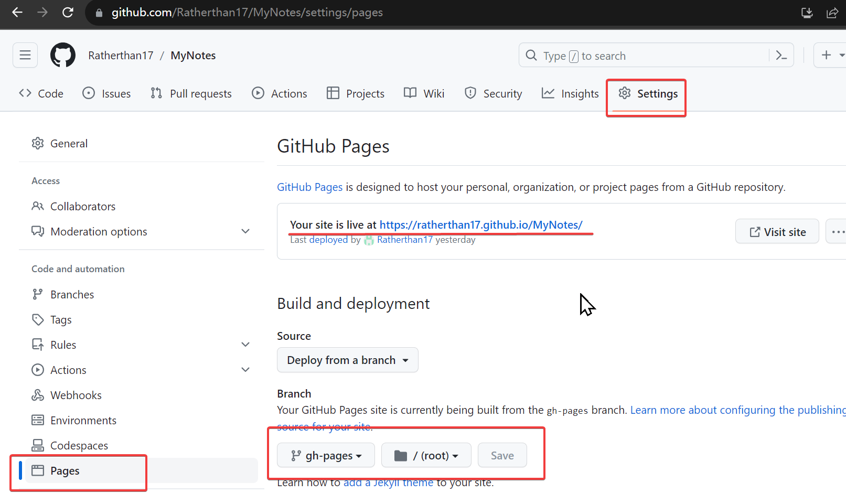Open the gh-pages branch selector dropdown

pyautogui.click(x=326, y=455)
